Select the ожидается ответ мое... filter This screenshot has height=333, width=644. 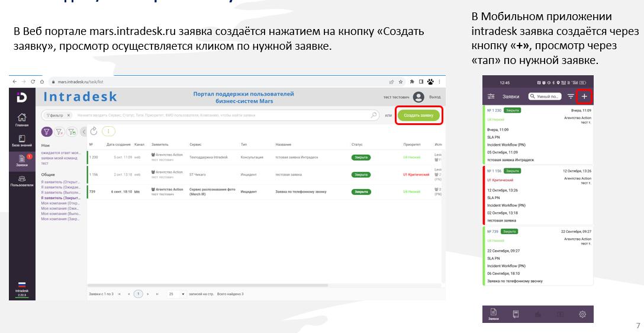pyautogui.click(x=61, y=153)
